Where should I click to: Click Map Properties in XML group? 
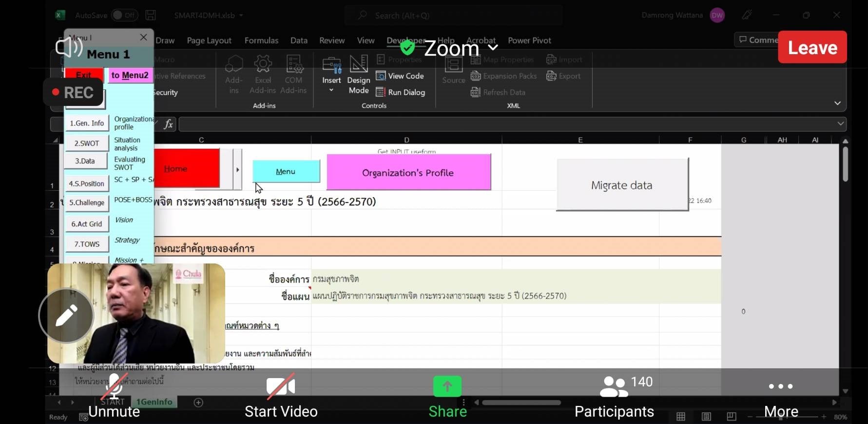coord(502,60)
